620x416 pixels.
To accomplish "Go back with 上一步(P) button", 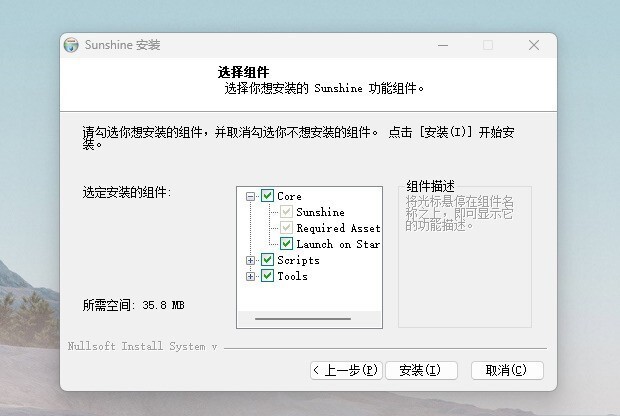I will (x=346, y=370).
